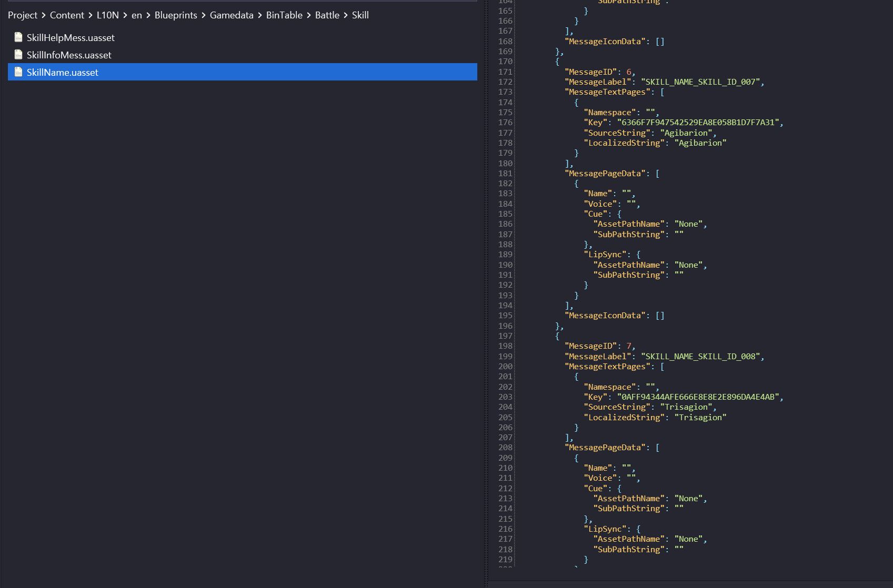Go to Gamedata breadcrumb folder

click(232, 15)
